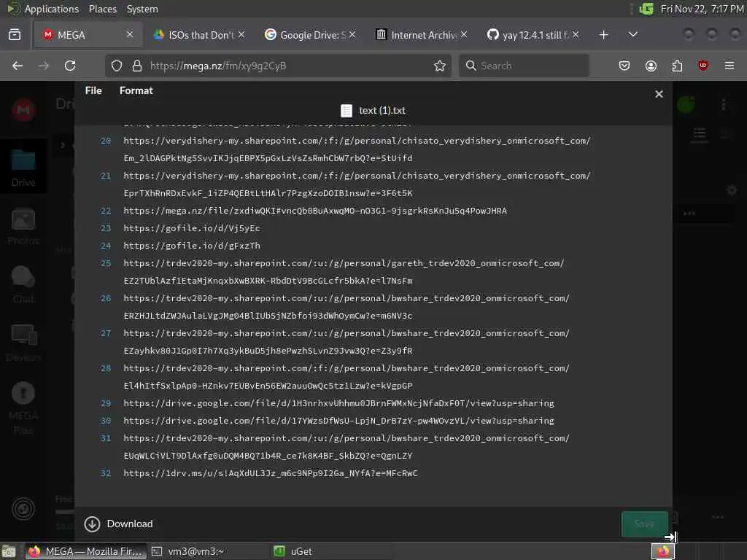
Task: Open Photos in MEGA sidebar
Action: [23, 227]
